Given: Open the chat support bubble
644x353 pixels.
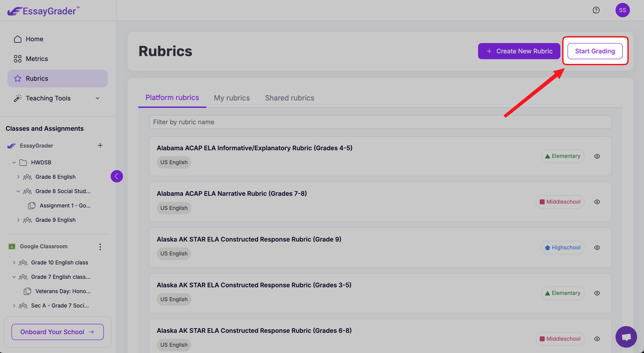Looking at the screenshot, I should click(x=626, y=337).
